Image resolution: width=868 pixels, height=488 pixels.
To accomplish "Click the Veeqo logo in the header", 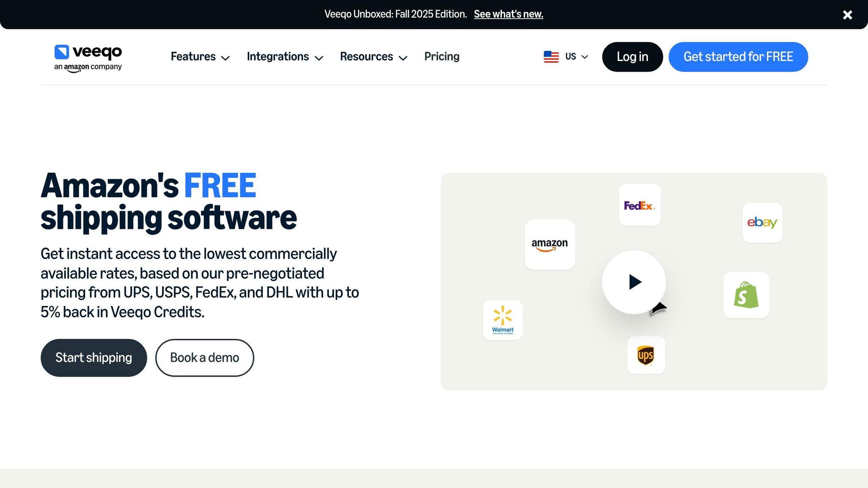I will coord(88,58).
